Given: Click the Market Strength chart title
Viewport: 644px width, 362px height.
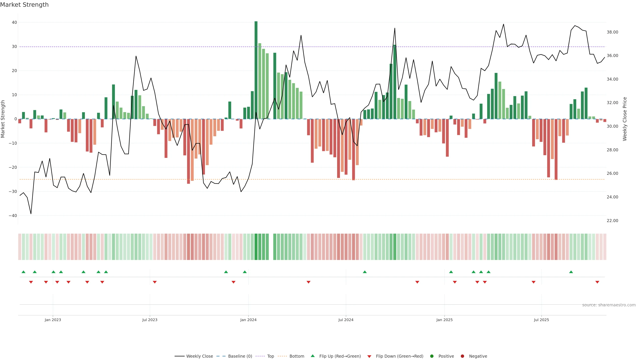Looking at the screenshot, I should [24, 5].
